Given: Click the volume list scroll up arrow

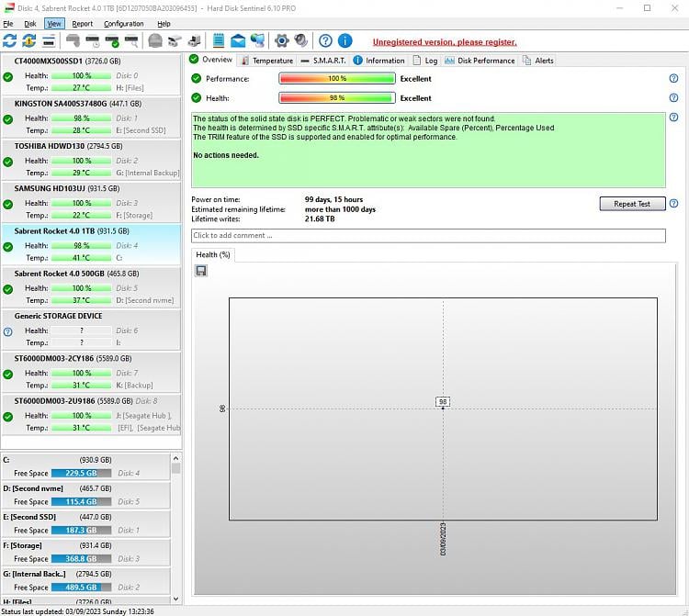Looking at the screenshot, I should pos(175,458).
